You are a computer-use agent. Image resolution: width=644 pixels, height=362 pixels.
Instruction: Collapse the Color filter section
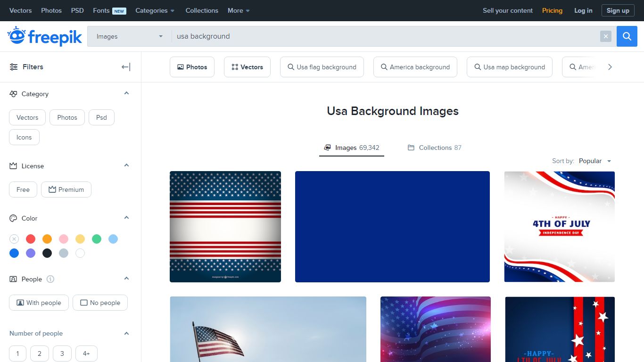tap(126, 218)
